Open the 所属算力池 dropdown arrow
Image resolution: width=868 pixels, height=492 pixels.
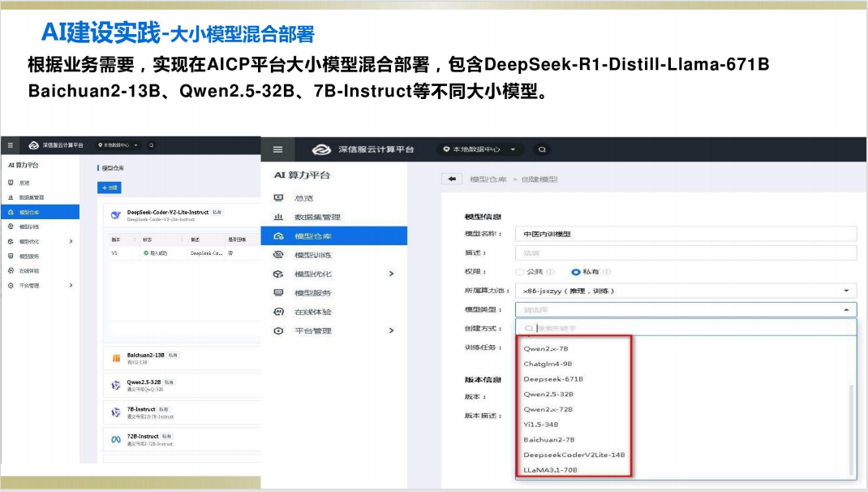point(846,291)
